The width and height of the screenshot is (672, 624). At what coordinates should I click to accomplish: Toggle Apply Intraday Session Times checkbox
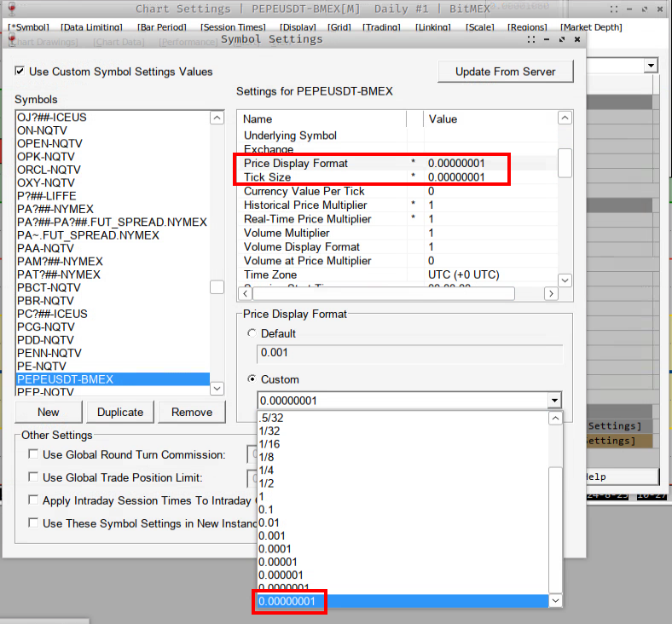coord(33,500)
